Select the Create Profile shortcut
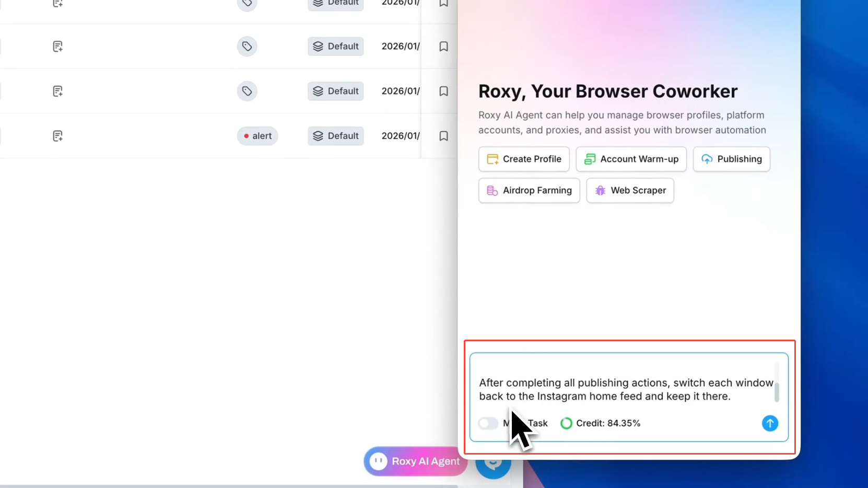868x488 pixels. [524, 159]
